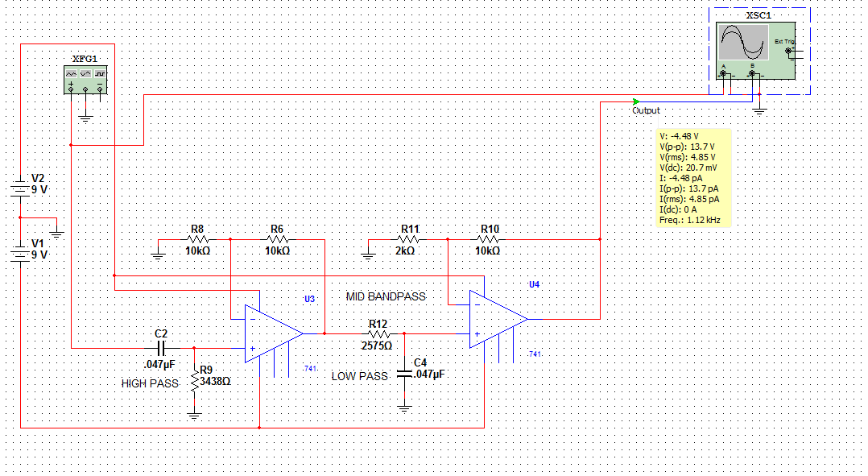Image resolution: width=868 pixels, height=476 pixels.
Task: Select the green Output probe arrow
Action: tap(637, 101)
